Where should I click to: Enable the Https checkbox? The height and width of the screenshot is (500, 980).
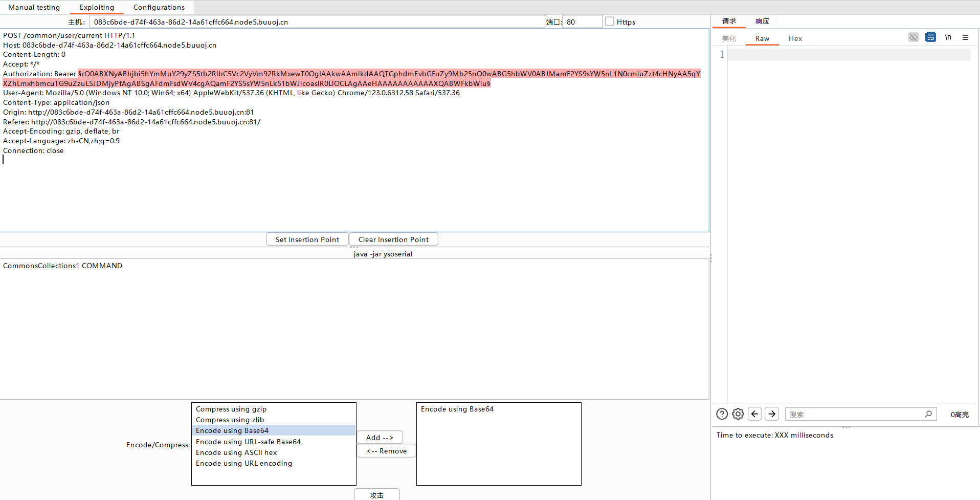coord(610,21)
